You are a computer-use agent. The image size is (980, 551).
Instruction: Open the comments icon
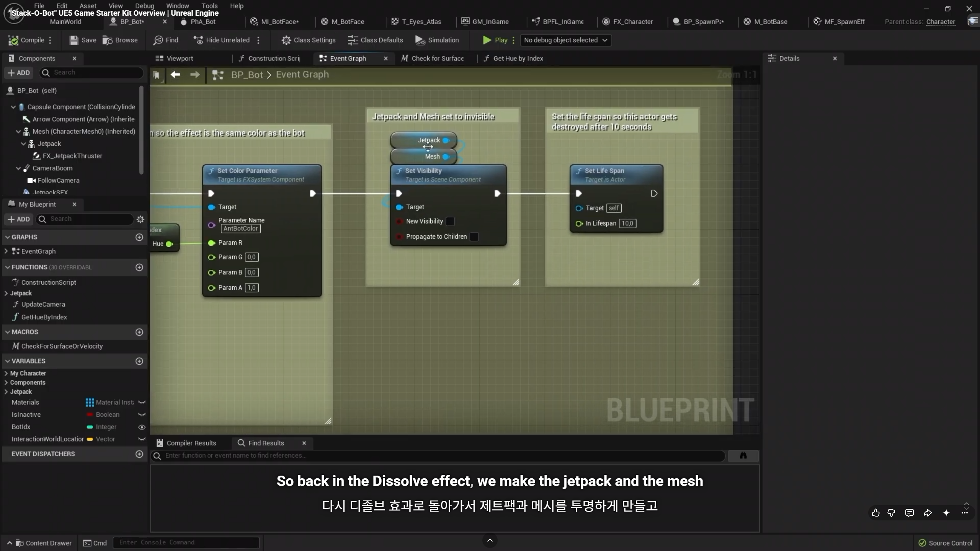[x=910, y=513]
